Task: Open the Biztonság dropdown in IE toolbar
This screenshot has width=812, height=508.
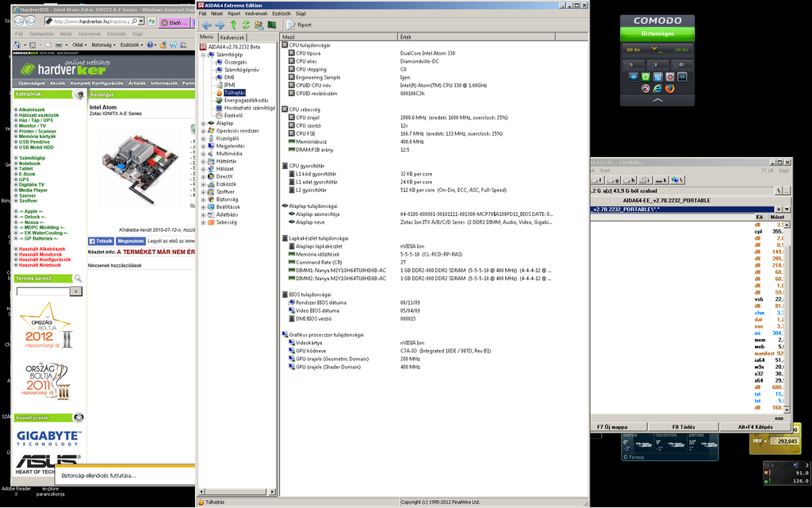Action: pyautogui.click(x=104, y=45)
